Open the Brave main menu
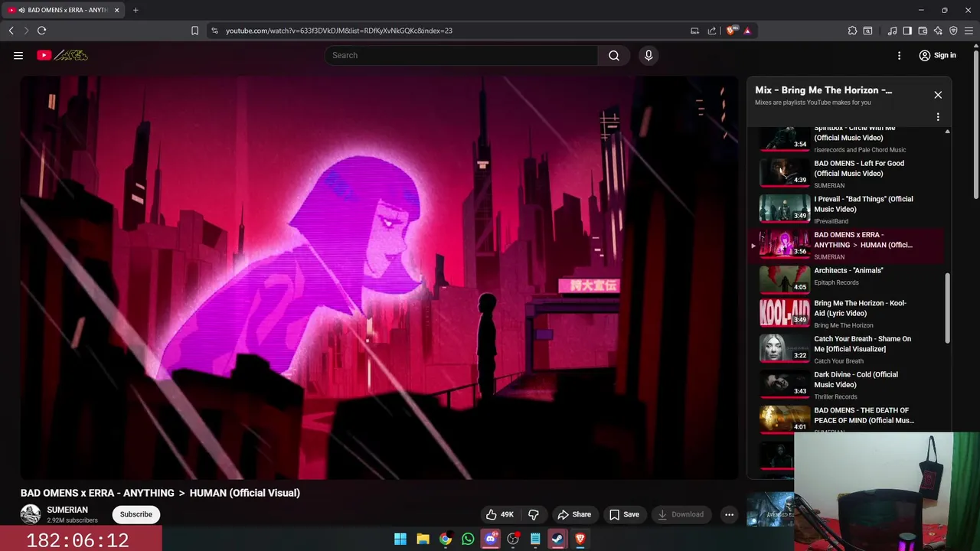The image size is (980, 551). (x=969, y=31)
